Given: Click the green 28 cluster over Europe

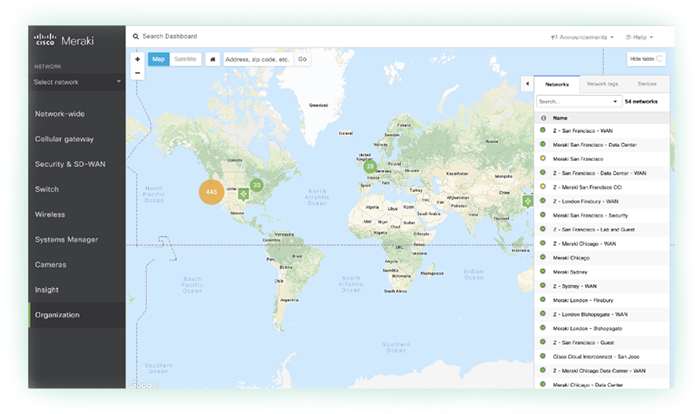Looking at the screenshot, I should coord(370,167).
